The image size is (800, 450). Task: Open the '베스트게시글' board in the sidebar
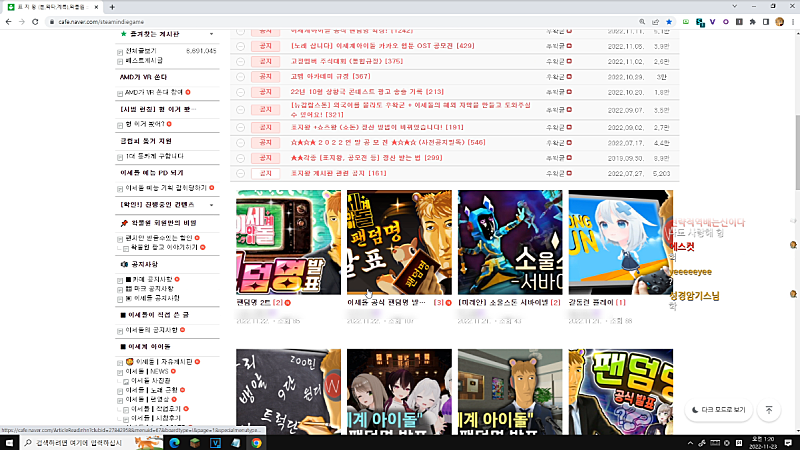pyautogui.click(x=144, y=60)
